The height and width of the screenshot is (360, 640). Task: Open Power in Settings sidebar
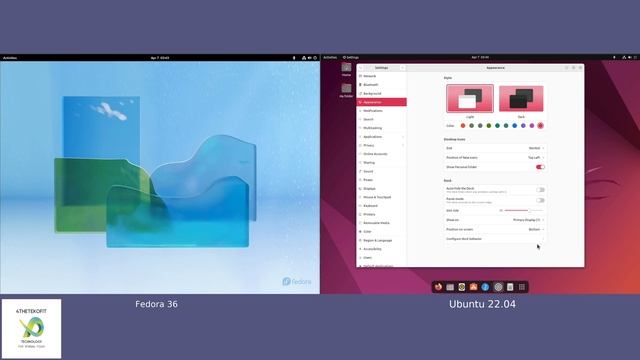point(382,180)
